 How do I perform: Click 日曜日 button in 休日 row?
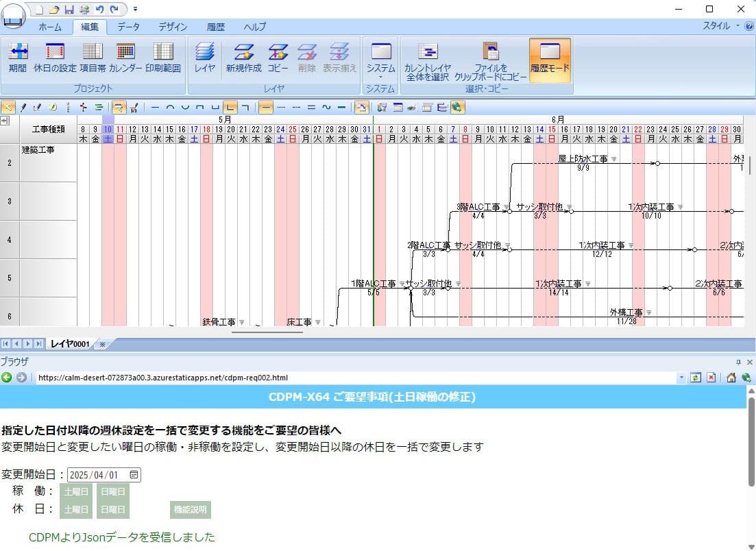tap(113, 510)
